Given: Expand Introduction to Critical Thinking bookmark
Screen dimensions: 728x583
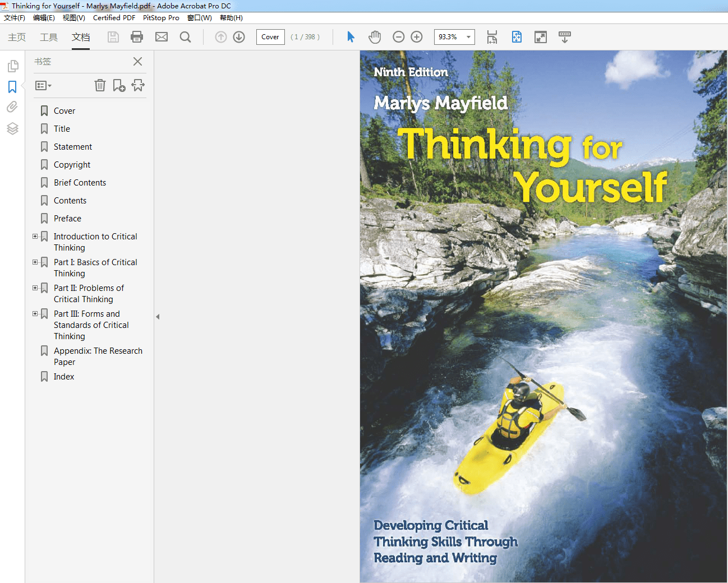Looking at the screenshot, I should pos(35,237).
